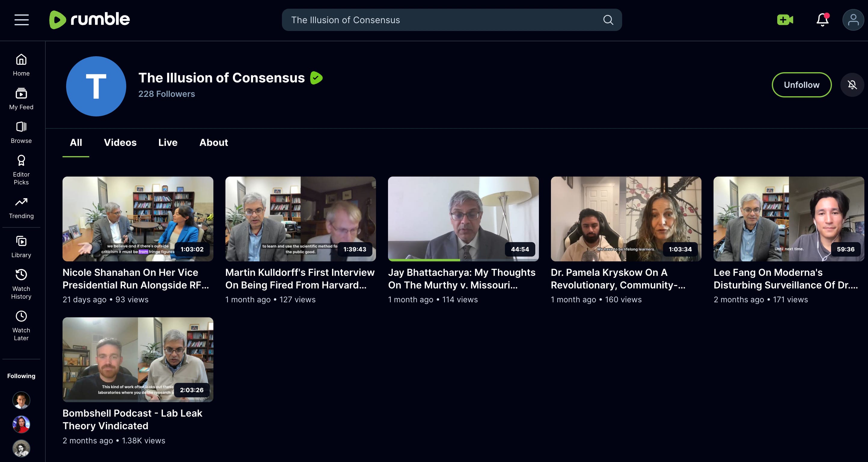Click the 59:36 duration badge
Screen dimensions: 868x462
coord(846,249)
